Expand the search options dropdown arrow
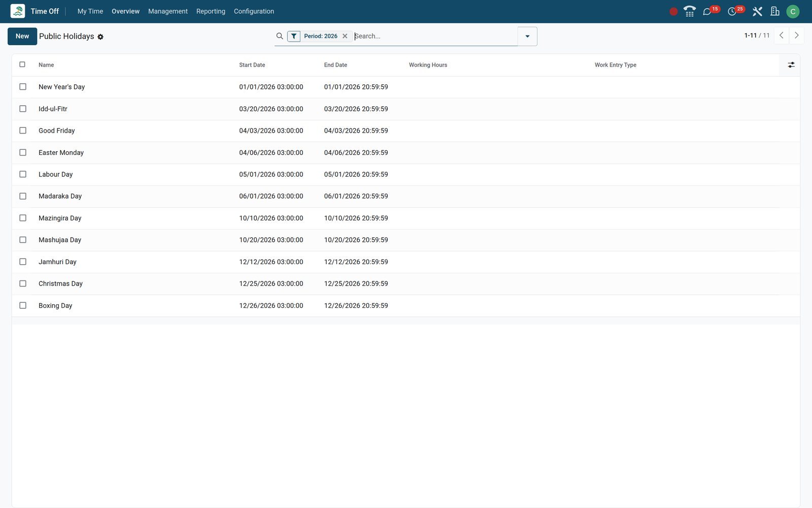812x508 pixels. coord(527,37)
